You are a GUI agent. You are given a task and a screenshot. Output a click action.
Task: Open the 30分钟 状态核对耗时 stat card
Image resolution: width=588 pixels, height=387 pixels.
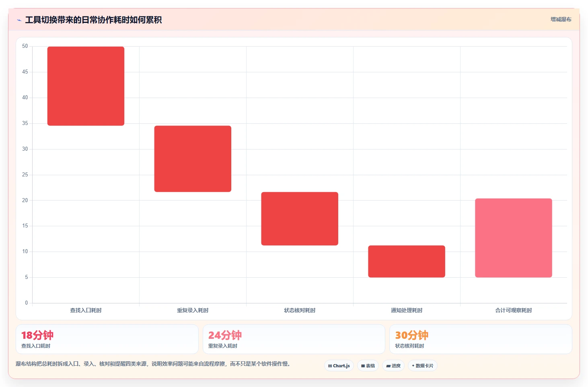click(481, 339)
